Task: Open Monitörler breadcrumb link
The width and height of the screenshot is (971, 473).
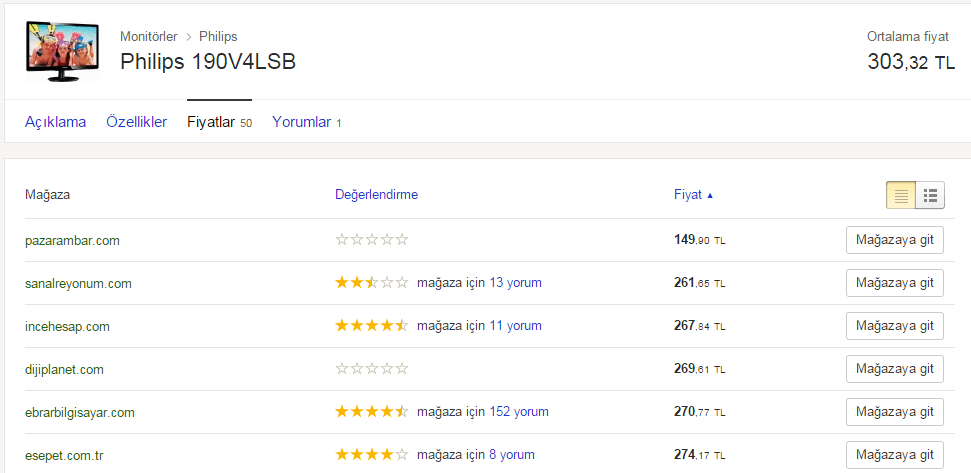Action: pyautogui.click(x=148, y=37)
